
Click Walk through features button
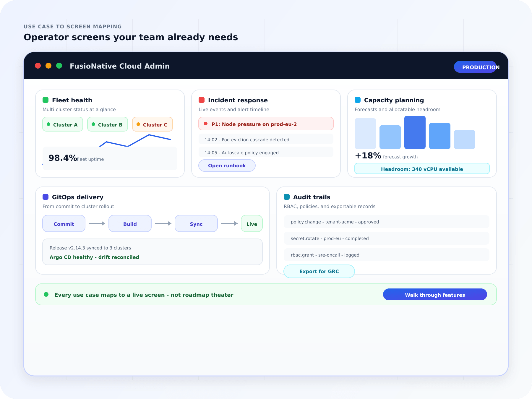coord(435,294)
